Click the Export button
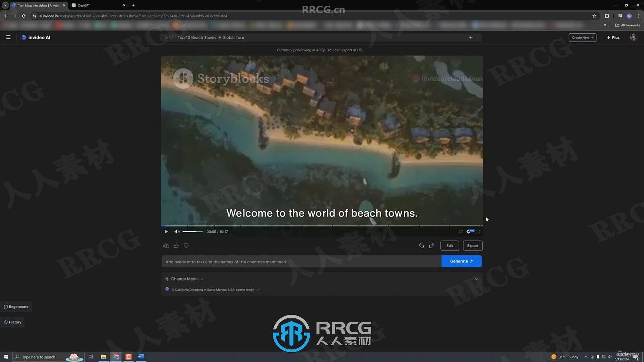The height and width of the screenshot is (362, 644). [473, 246]
